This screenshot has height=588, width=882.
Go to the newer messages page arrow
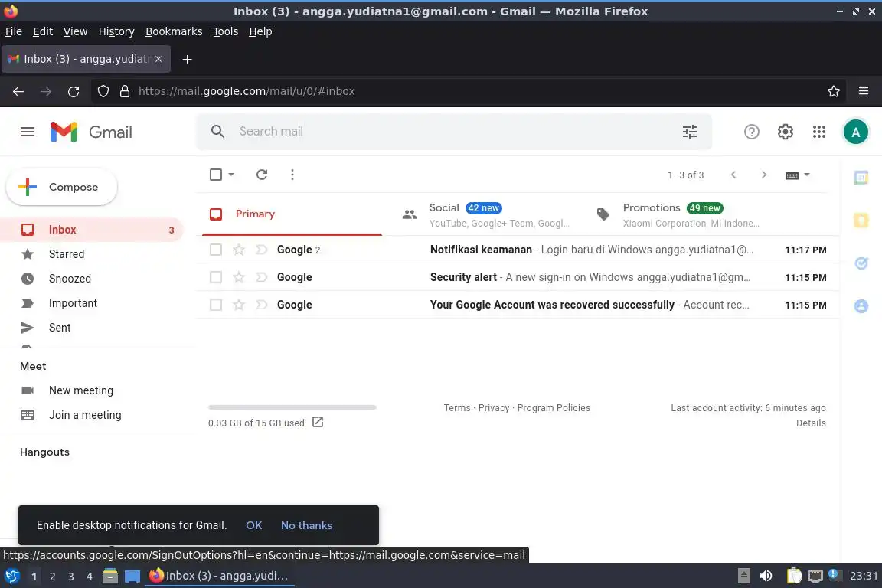733,175
